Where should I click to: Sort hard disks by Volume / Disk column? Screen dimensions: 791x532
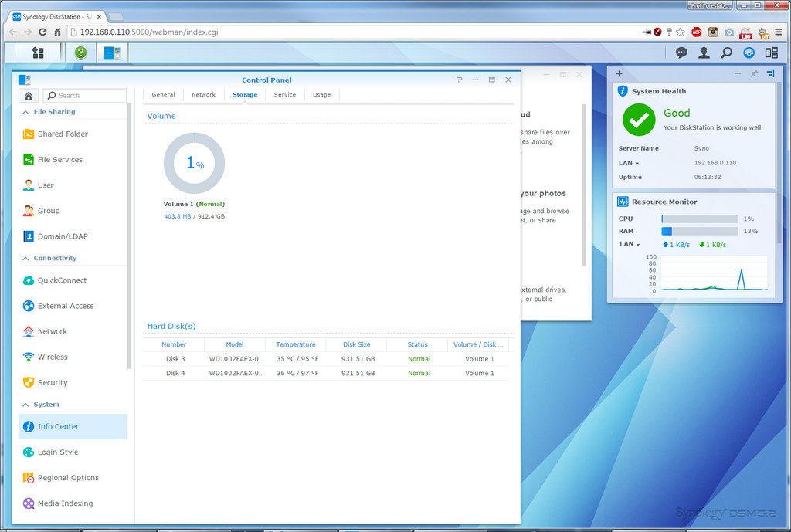[478, 344]
